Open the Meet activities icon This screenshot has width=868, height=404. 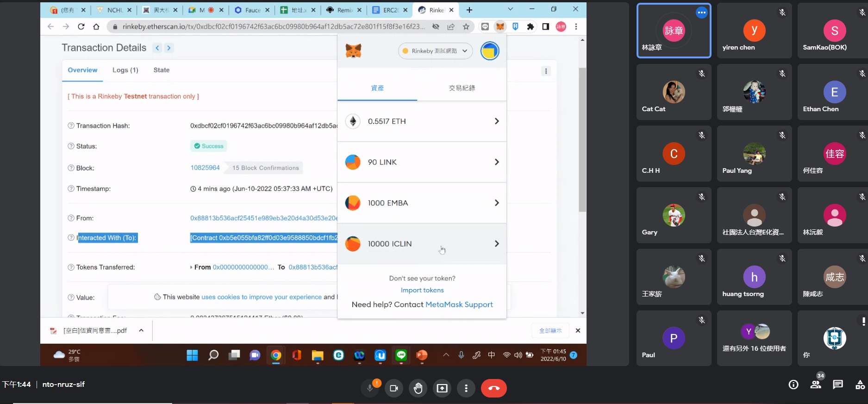860,385
